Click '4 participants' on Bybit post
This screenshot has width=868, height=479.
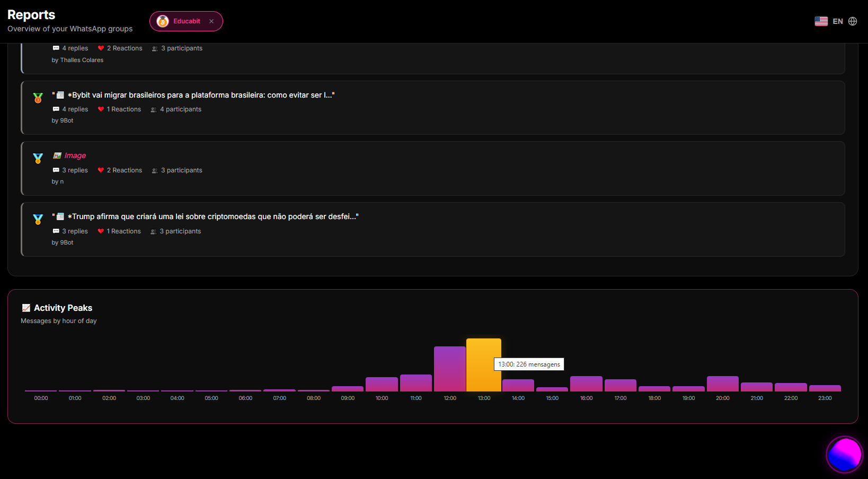181,109
